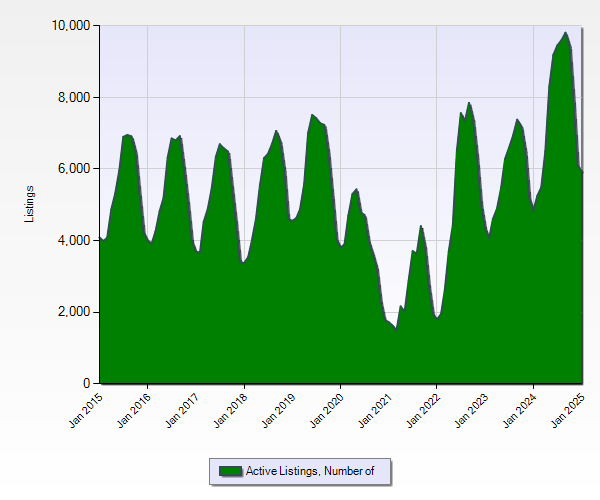Click the Jan 2021 x-axis label

coord(374,411)
